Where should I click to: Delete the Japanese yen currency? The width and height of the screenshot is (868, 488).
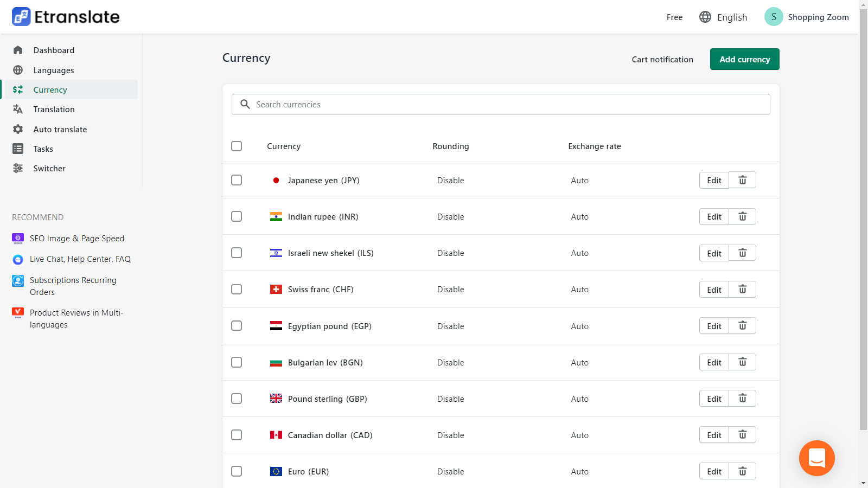tap(743, 180)
